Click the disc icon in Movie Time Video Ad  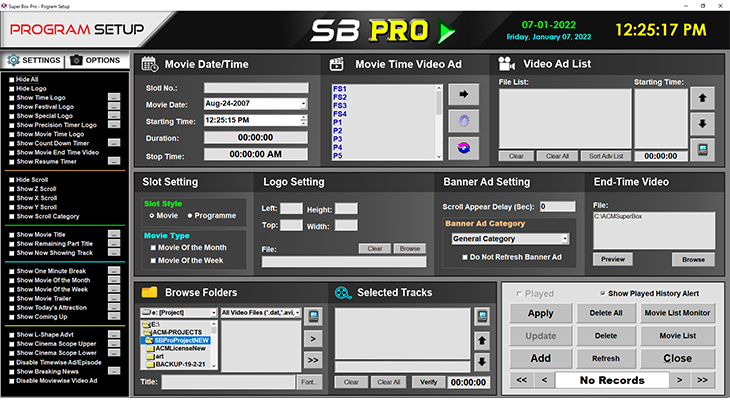[463, 147]
